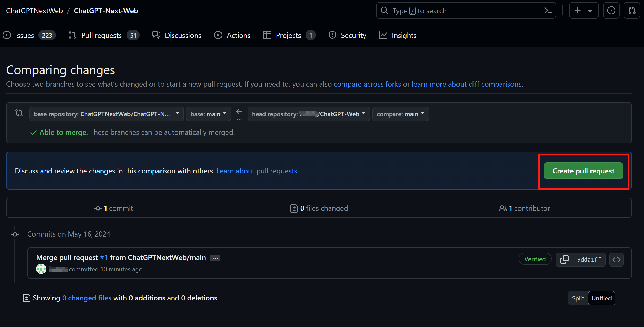Screen dimensions: 644x327
Task: Select the 0 files changed tab
Action: (x=319, y=208)
